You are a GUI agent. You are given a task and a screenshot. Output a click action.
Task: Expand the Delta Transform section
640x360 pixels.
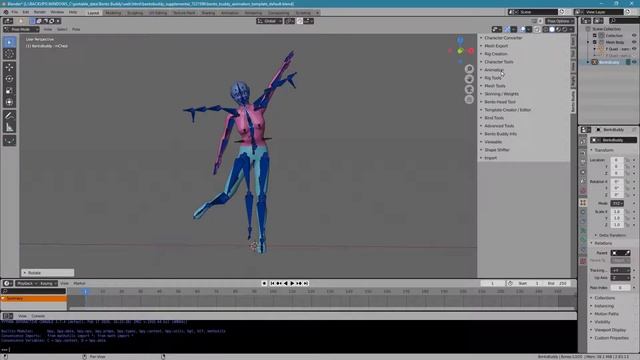pos(611,236)
